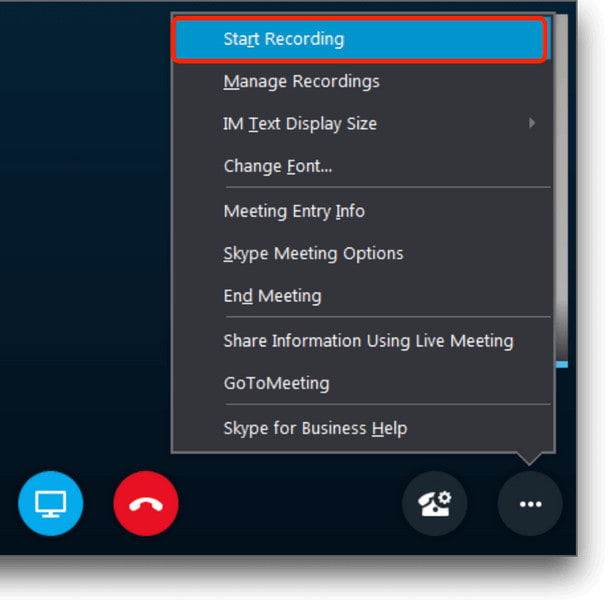
Task: Open Meeting Entry Info
Action: [362, 211]
